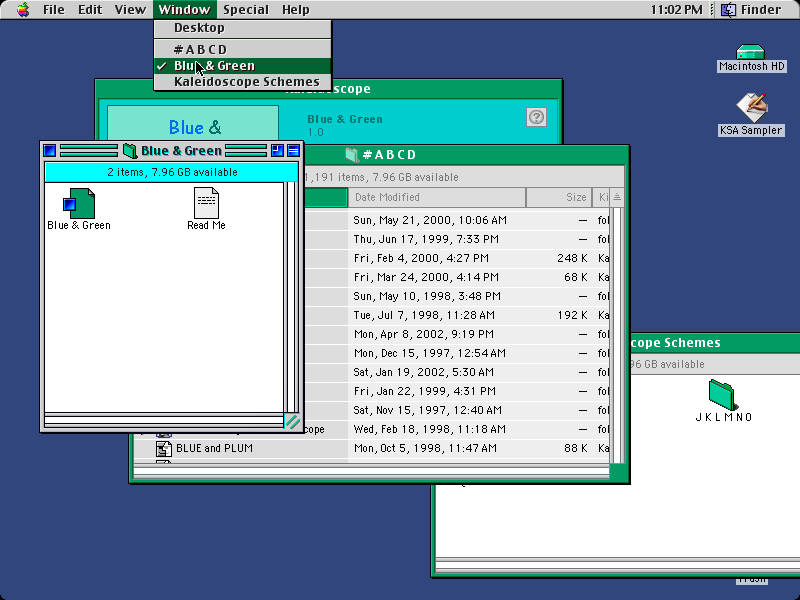This screenshot has height=600, width=800.
Task: Open the Edit menu
Action: pyautogui.click(x=90, y=10)
